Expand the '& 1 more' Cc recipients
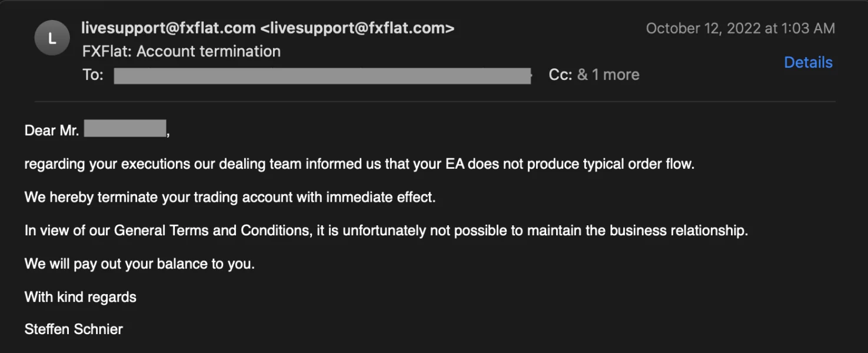868x353 pixels. (608, 75)
